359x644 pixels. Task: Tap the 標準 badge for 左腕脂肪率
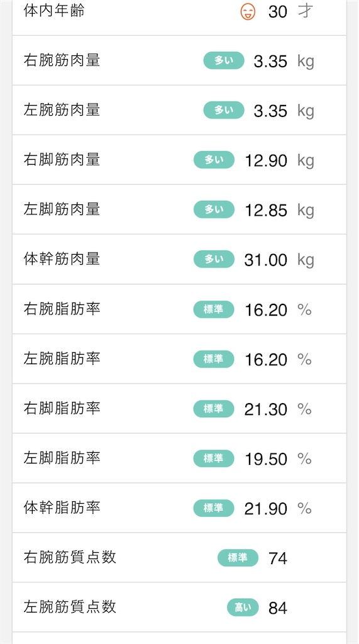[x=214, y=359]
